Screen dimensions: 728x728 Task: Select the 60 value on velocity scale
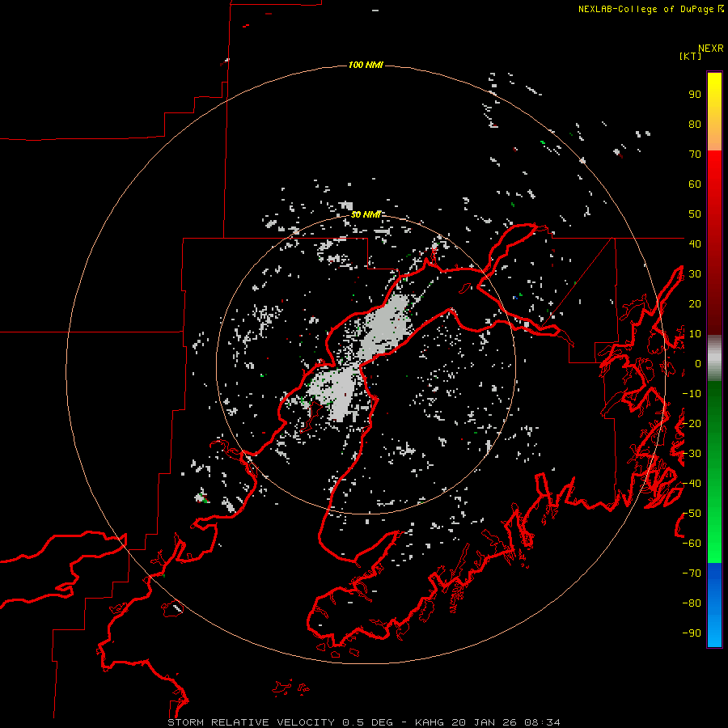coord(695,184)
